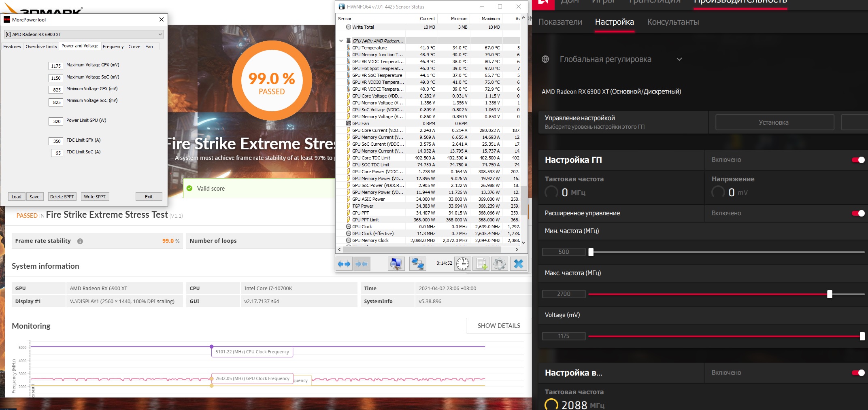
Task: Switch to the Frequency tab in MorePowerTool
Action: click(x=113, y=47)
